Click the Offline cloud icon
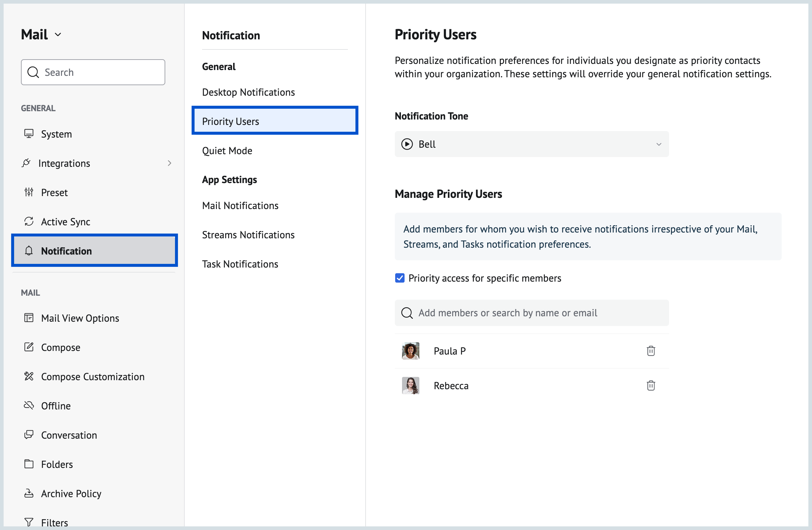Image resolution: width=812 pixels, height=530 pixels. click(29, 405)
